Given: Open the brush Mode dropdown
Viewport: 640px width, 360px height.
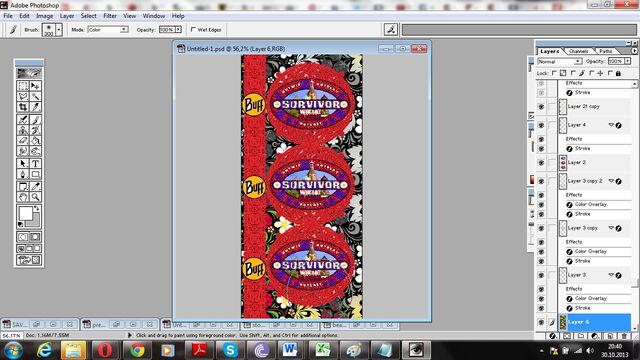Looking at the screenshot, I should [108, 30].
